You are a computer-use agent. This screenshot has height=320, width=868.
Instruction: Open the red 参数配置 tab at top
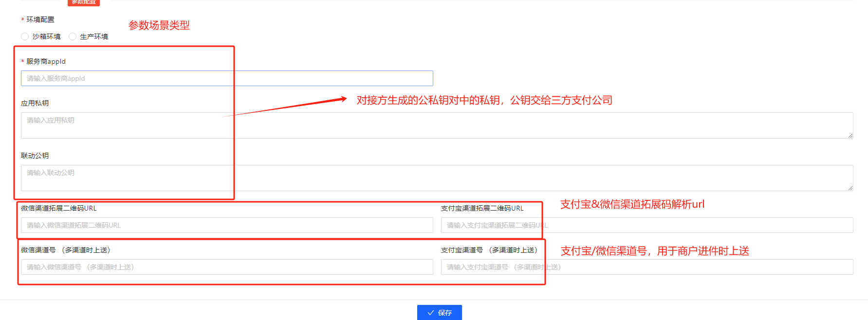tap(84, 2)
